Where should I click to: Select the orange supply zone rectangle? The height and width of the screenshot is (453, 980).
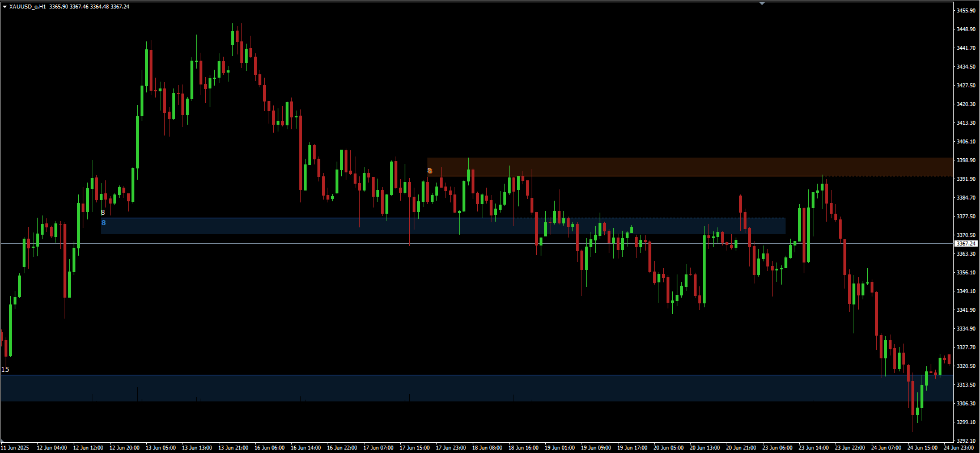tap(680, 167)
